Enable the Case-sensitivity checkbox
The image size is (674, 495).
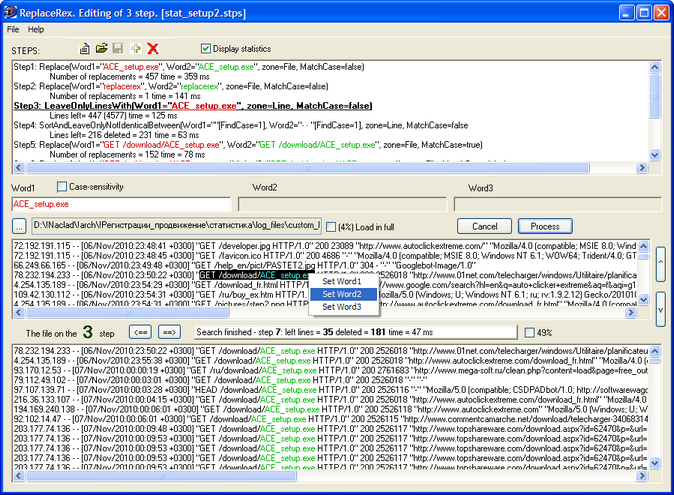coord(61,187)
